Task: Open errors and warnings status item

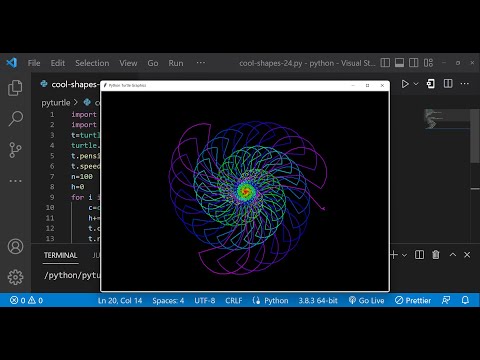Action: tap(26, 300)
